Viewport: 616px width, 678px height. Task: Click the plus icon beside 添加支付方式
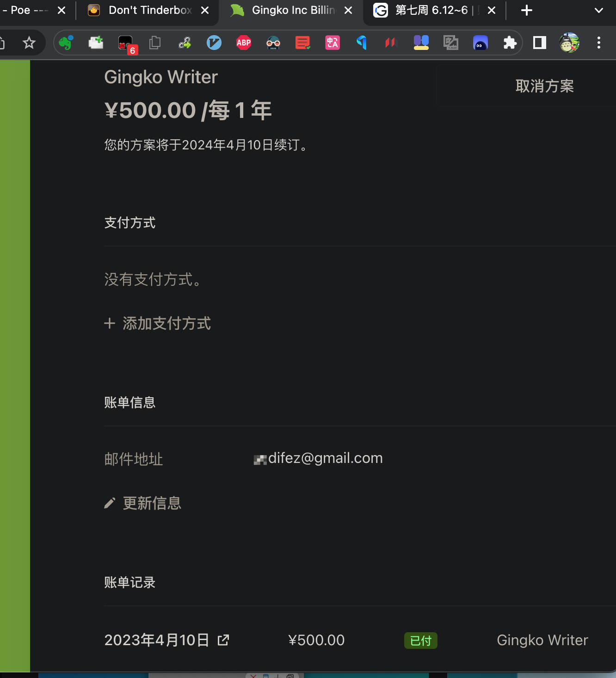coord(110,323)
